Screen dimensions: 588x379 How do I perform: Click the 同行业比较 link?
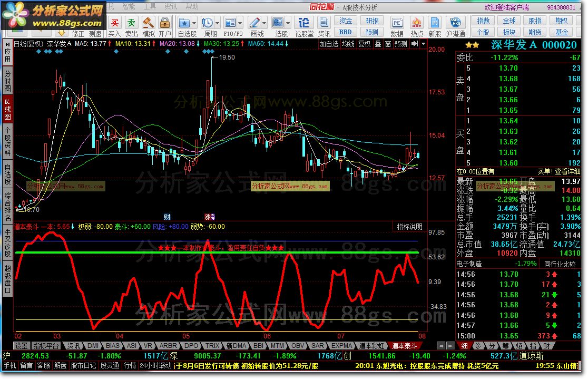click(x=560, y=264)
